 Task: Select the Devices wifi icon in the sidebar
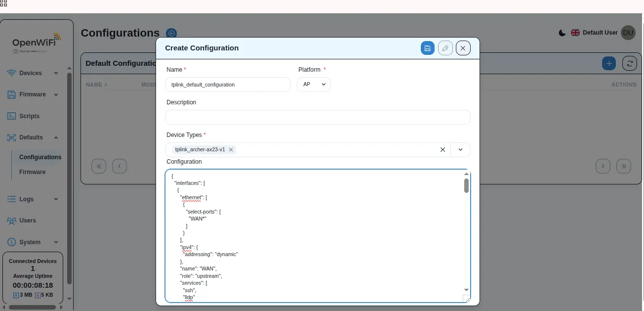pyautogui.click(x=12, y=73)
